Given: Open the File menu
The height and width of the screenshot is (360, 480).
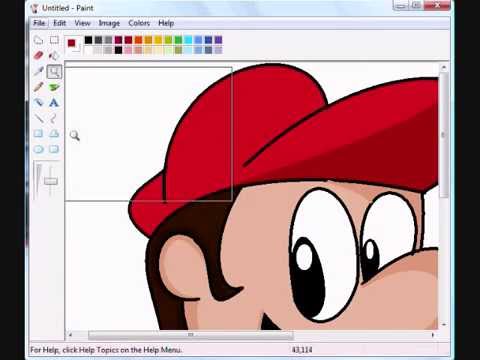Looking at the screenshot, I should (39, 23).
